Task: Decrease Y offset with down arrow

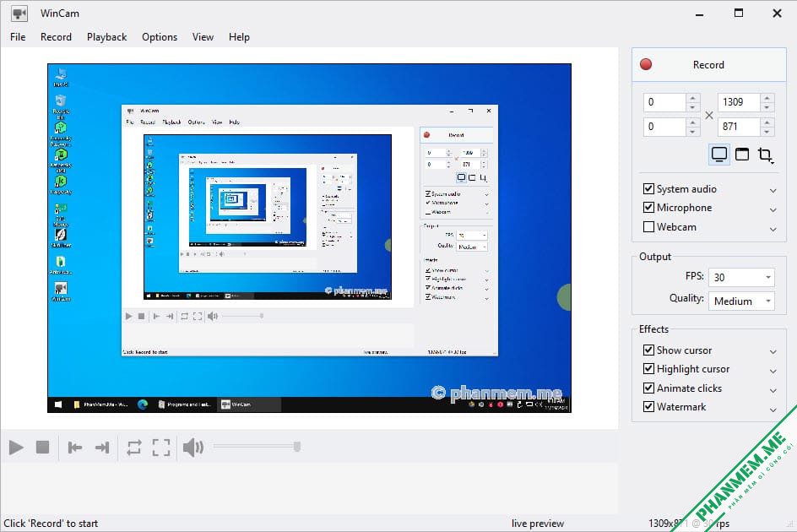Action: (x=693, y=132)
